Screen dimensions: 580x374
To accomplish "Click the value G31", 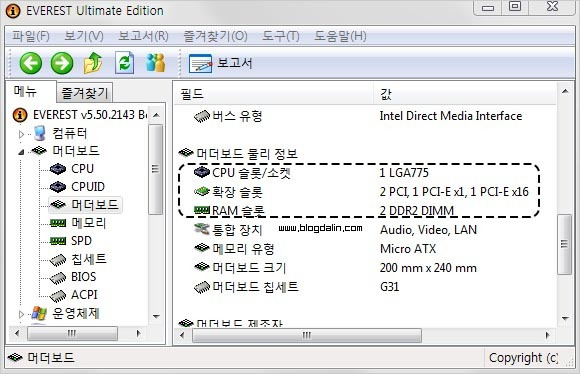I will [x=390, y=287].
